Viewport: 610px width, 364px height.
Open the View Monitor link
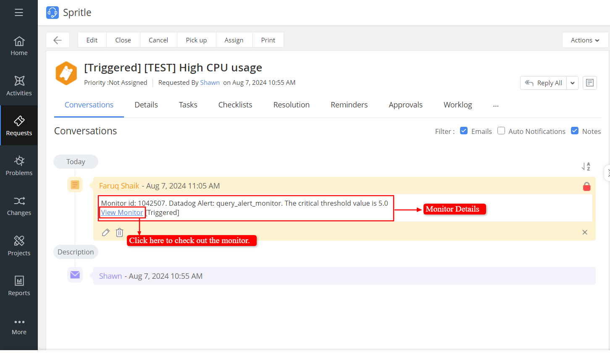point(122,212)
